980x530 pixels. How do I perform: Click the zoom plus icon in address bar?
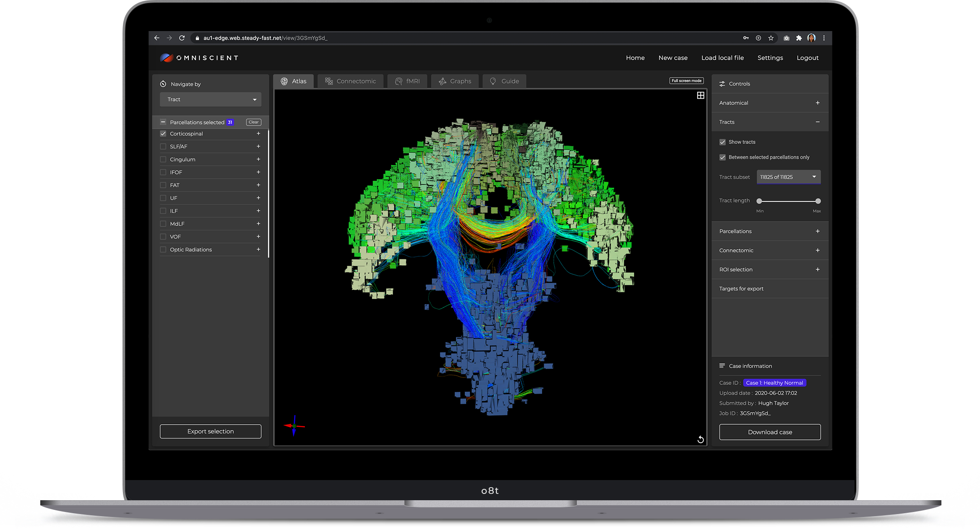758,38
